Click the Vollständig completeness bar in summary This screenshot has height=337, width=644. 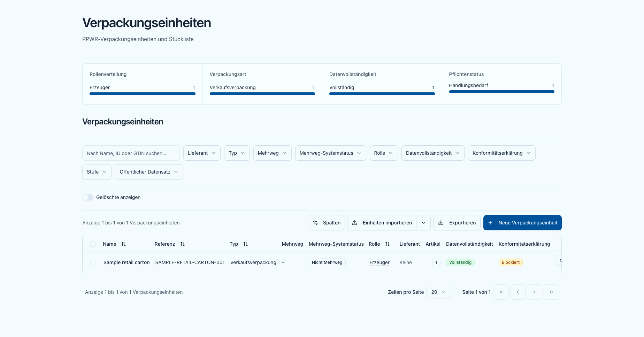click(x=382, y=94)
